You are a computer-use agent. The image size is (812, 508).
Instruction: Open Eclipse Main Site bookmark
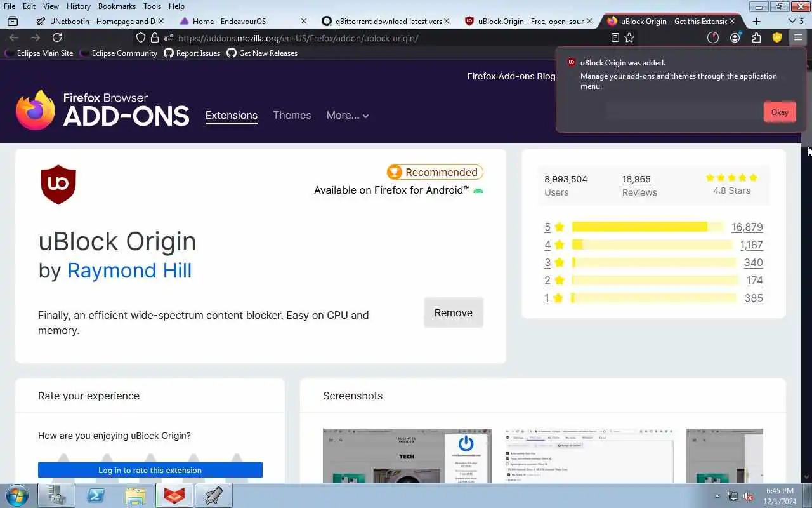pyautogui.click(x=39, y=53)
